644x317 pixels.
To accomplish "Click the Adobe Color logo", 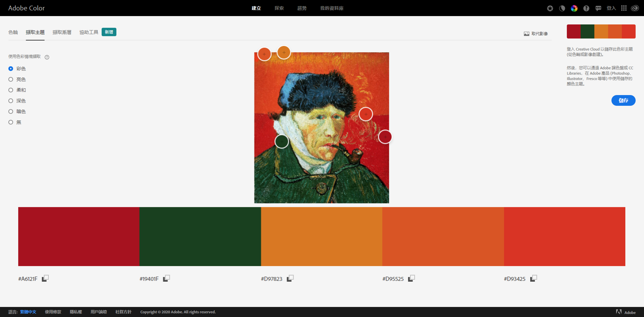I will click(x=26, y=8).
